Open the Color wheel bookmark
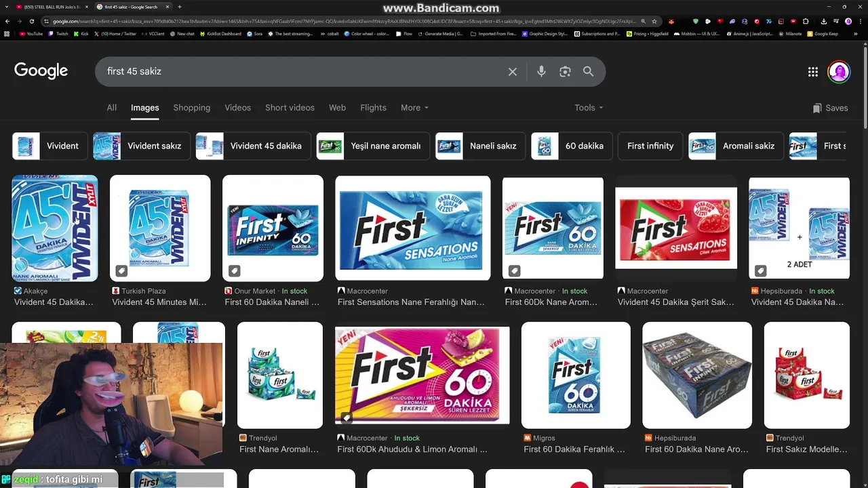Screen dimensions: 868x488 [367, 33]
